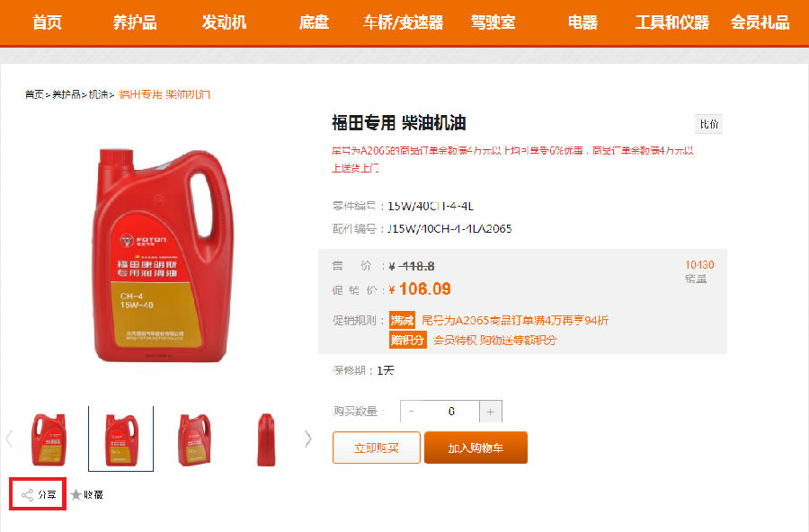809x532 pixels.
Task: Show next thumbnails with right chevron
Action: [308, 439]
